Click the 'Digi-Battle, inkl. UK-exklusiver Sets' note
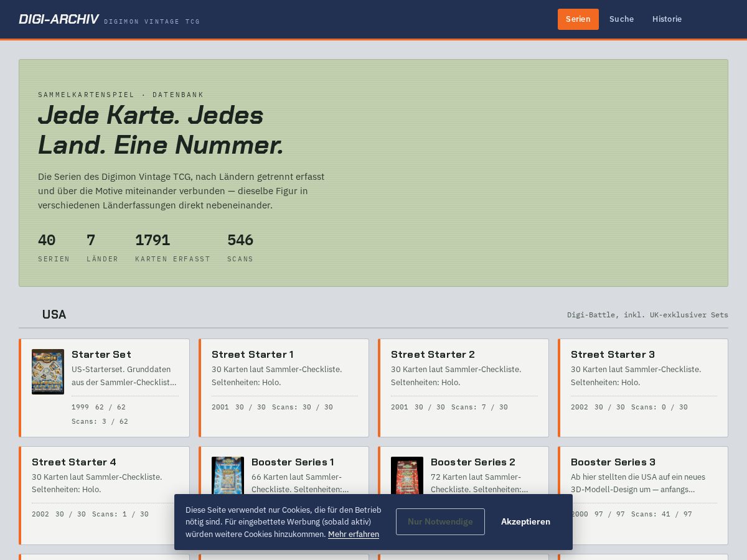This screenshot has width=747, height=560. [x=647, y=315]
